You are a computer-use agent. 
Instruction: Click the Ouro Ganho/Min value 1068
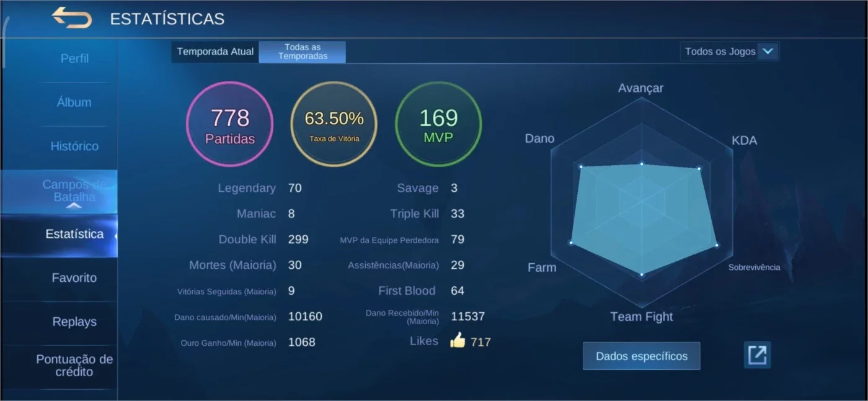302,342
